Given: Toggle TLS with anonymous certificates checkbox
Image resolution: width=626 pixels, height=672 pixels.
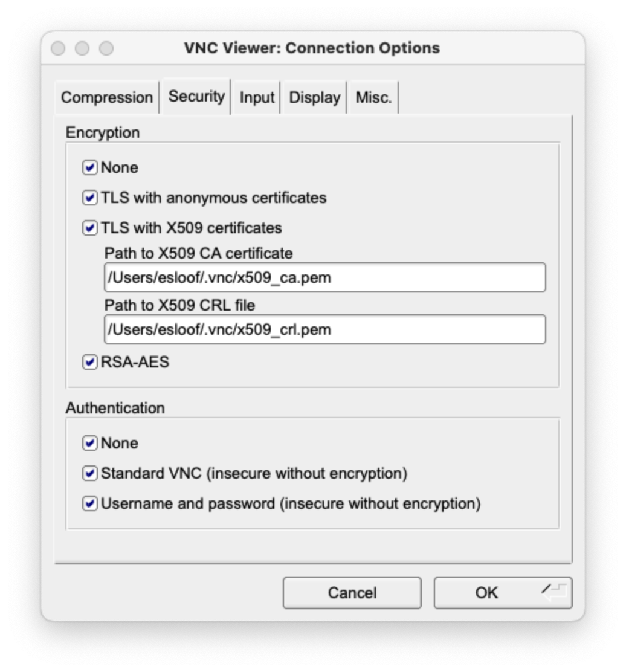Looking at the screenshot, I should 89,198.
